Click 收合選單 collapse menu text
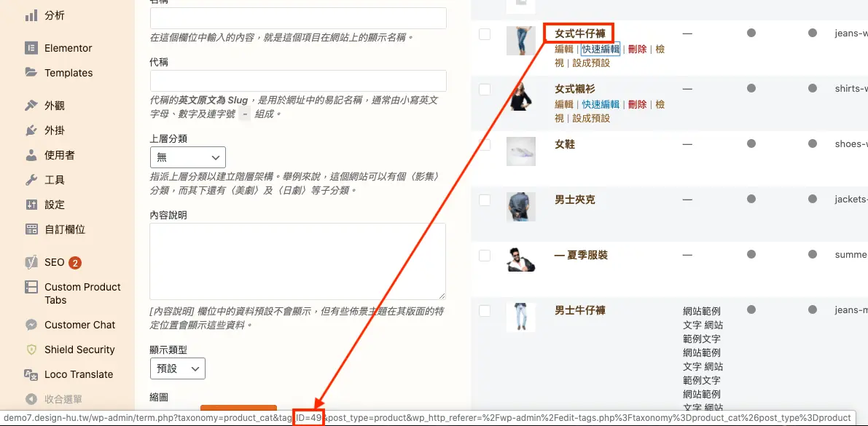868x426 pixels. click(x=63, y=399)
